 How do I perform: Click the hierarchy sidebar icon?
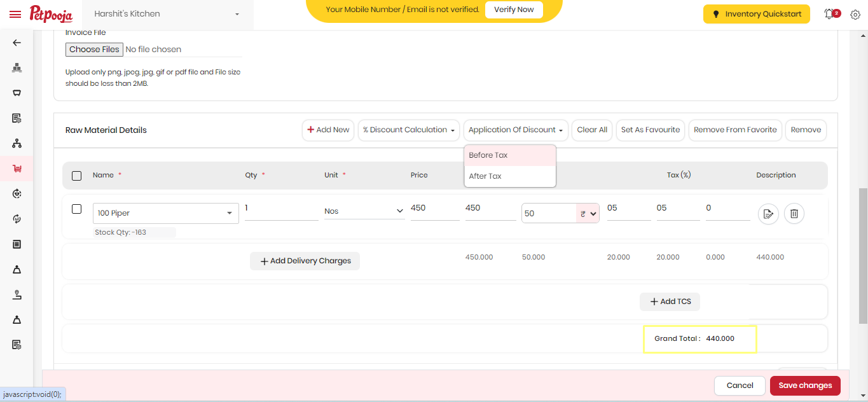17,143
